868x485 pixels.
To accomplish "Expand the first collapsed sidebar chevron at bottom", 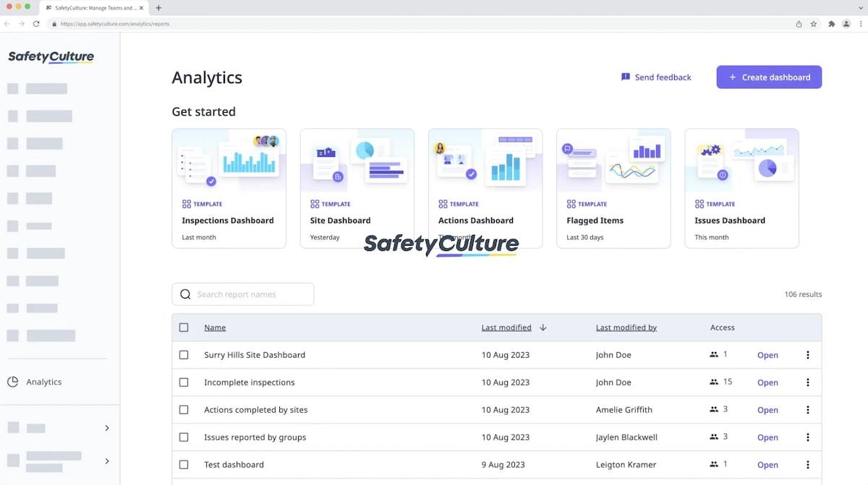I will point(107,428).
